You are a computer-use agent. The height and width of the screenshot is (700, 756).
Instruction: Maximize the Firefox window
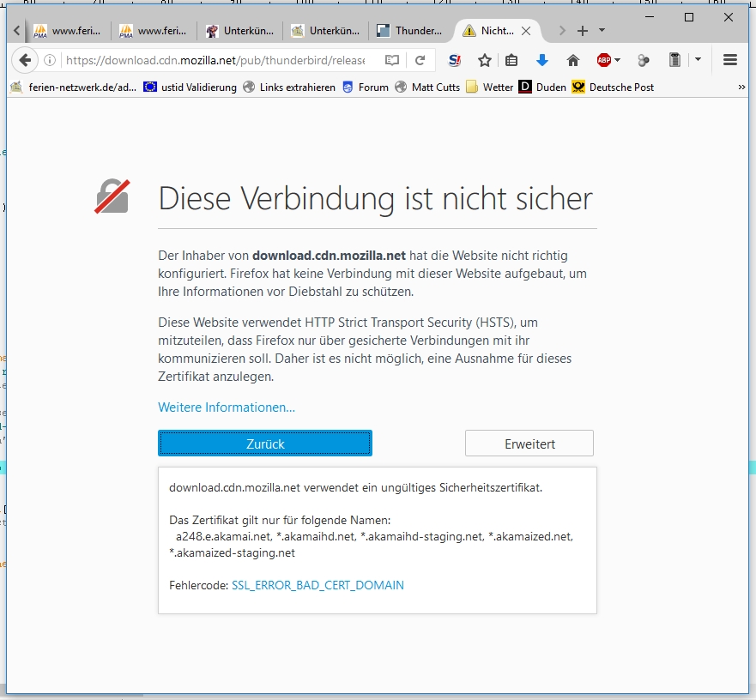tap(689, 17)
